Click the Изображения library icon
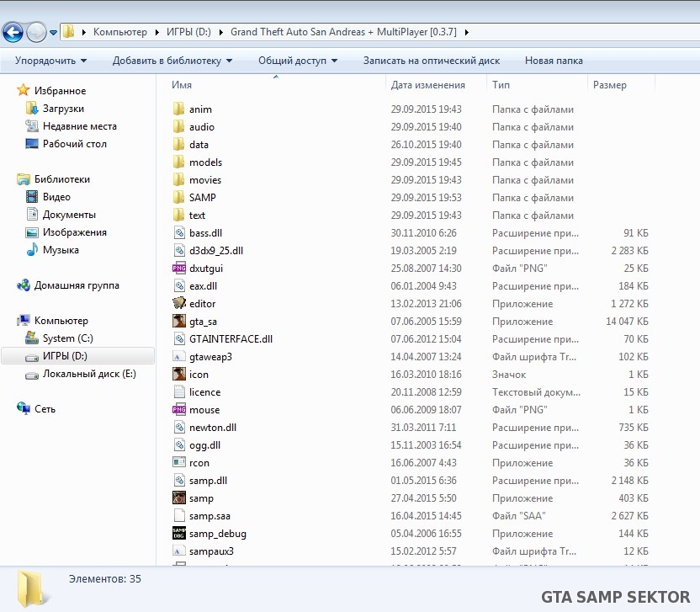Viewport: 700px width, 612px height. coord(32,232)
